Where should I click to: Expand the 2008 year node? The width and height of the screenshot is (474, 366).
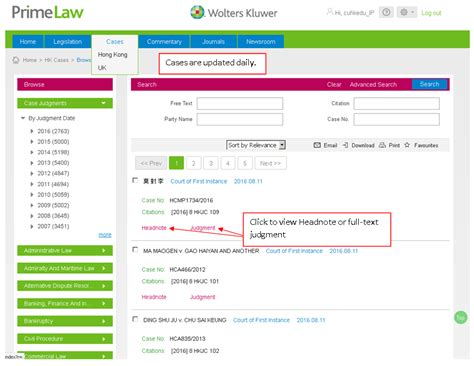32,216
